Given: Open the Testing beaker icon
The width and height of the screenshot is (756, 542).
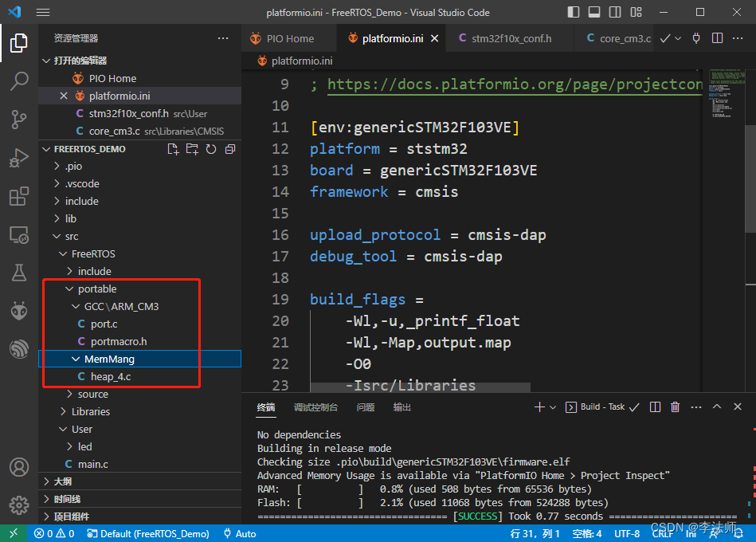Looking at the screenshot, I should coord(18,273).
